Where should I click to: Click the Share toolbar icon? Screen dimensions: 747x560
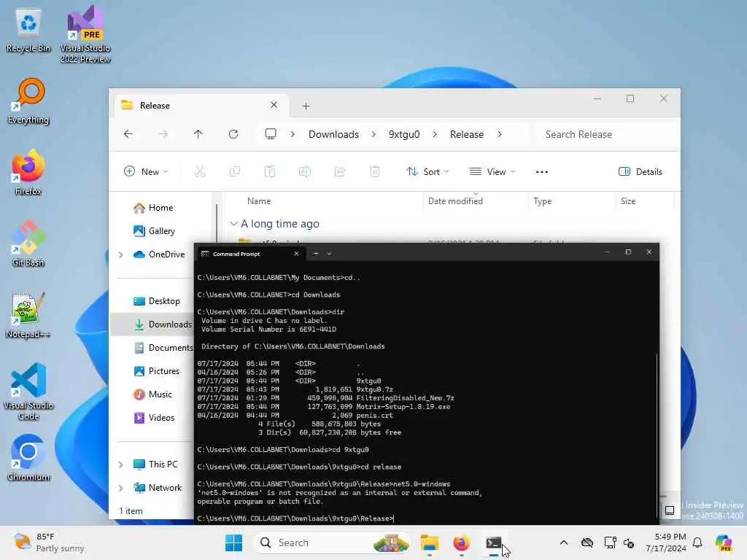coord(340,171)
